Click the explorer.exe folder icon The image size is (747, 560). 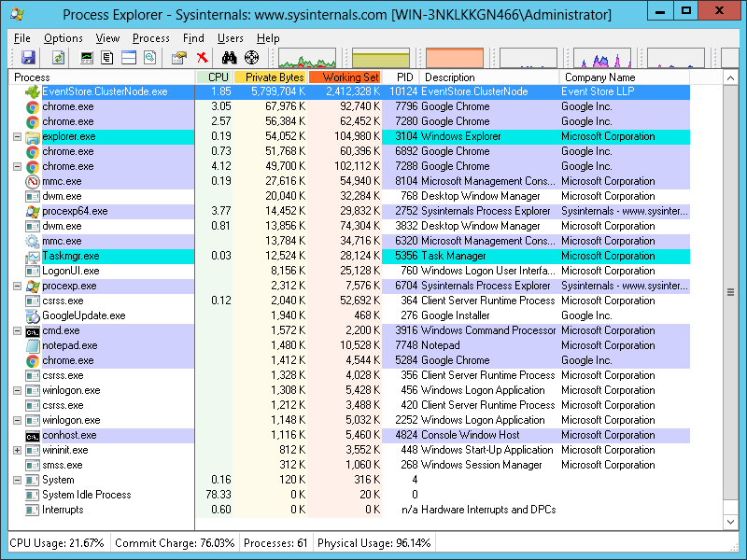pos(33,137)
